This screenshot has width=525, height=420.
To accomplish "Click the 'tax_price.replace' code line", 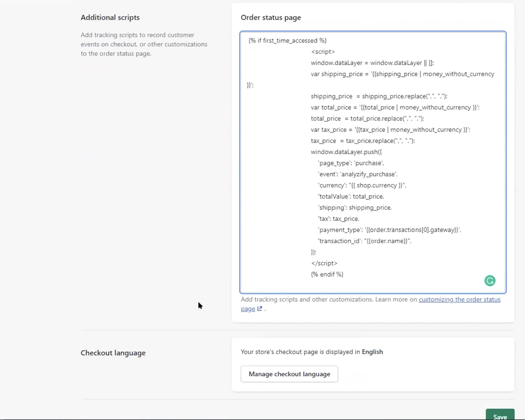I will tap(362, 141).
